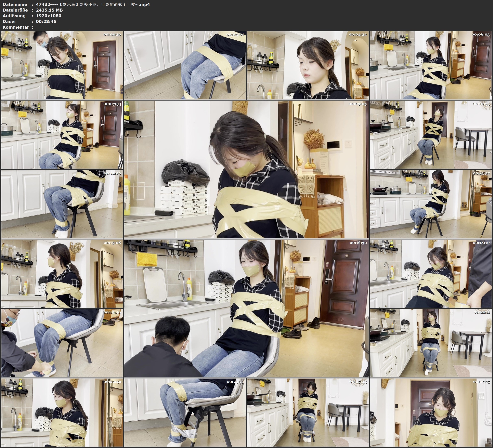This screenshot has height=448, width=493.
Task: Open the thumbnail at 00:15:08
Action: pos(62,273)
